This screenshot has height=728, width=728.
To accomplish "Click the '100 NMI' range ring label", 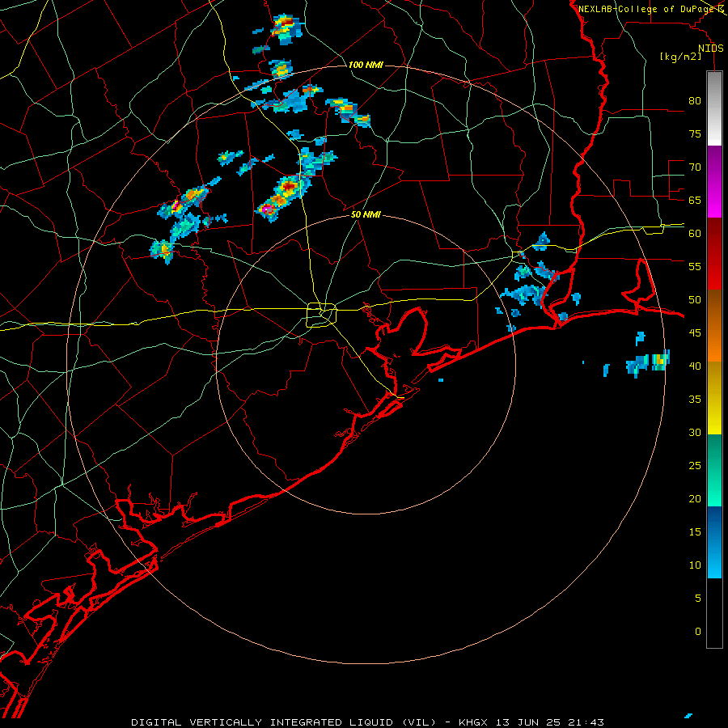I will 366,65.
